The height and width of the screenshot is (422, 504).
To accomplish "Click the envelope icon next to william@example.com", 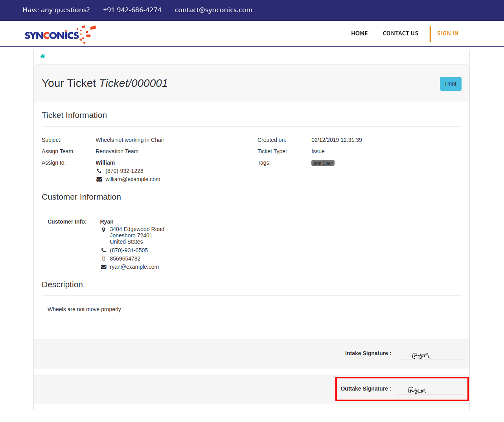I will (x=99, y=180).
